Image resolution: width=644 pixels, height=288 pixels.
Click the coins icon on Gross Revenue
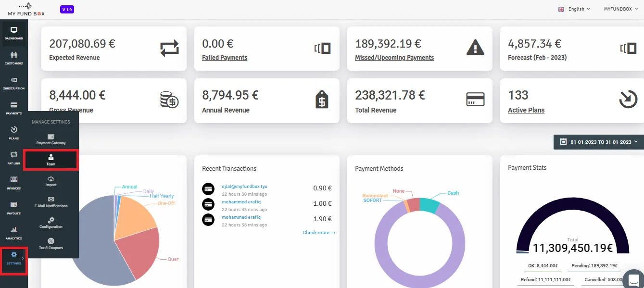[169, 100]
